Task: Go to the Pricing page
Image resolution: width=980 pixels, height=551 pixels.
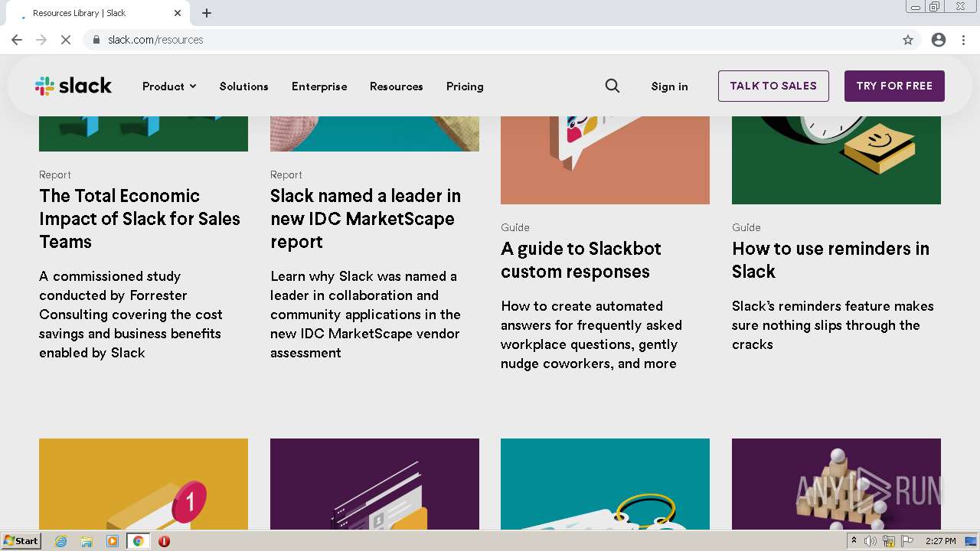Action: pos(465,86)
